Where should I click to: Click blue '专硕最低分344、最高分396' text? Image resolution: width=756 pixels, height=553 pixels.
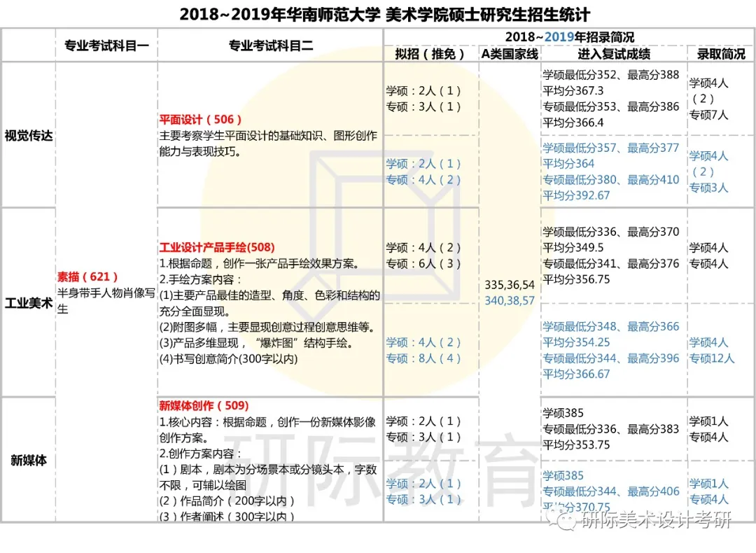(611, 358)
